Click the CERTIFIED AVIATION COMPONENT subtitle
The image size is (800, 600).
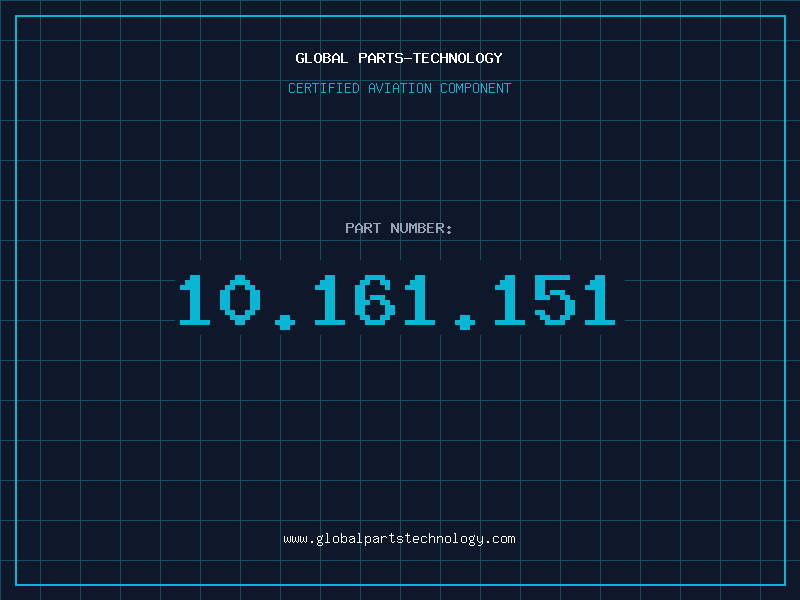pyautogui.click(x=399, y=88)
